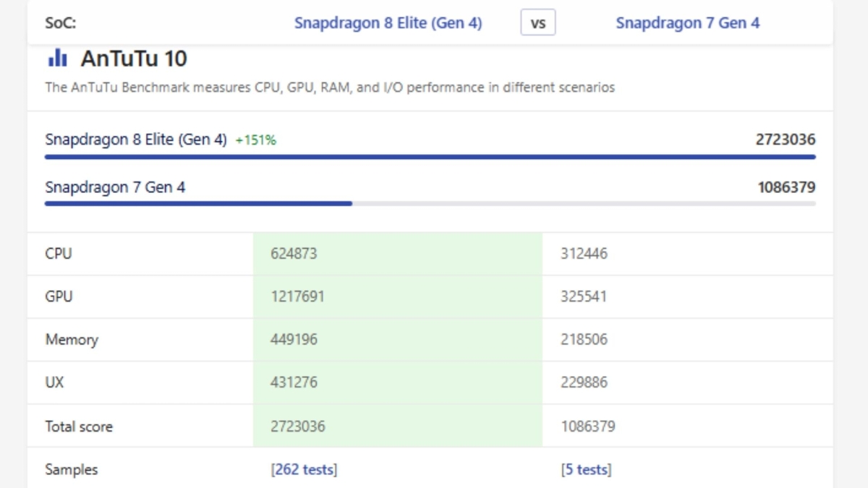Click the Snapdragon 7 Gen 4 score bar
Image resolution: width=868 pixels, height=488 pixels.
coord(198,204)
